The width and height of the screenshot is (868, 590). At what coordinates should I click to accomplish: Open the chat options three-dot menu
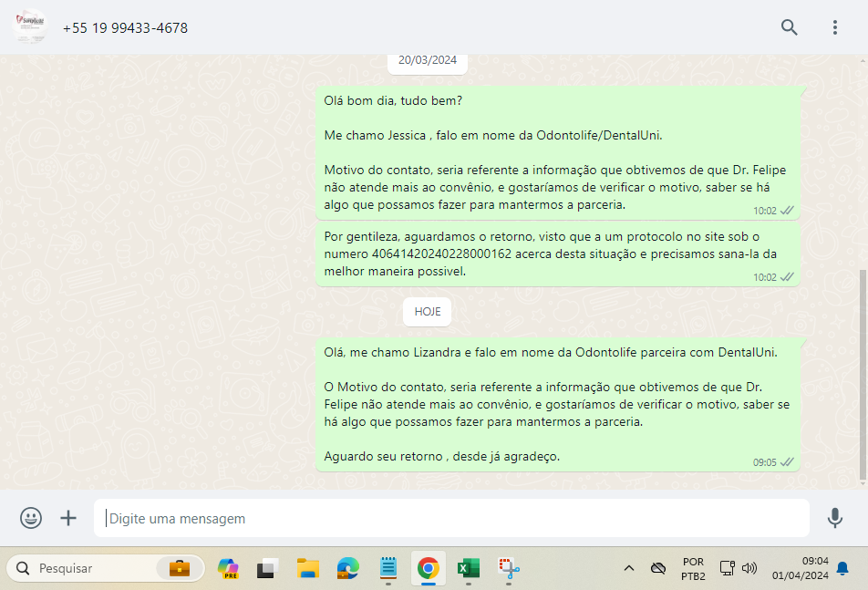pyautogui.click(x=835, y=27)
